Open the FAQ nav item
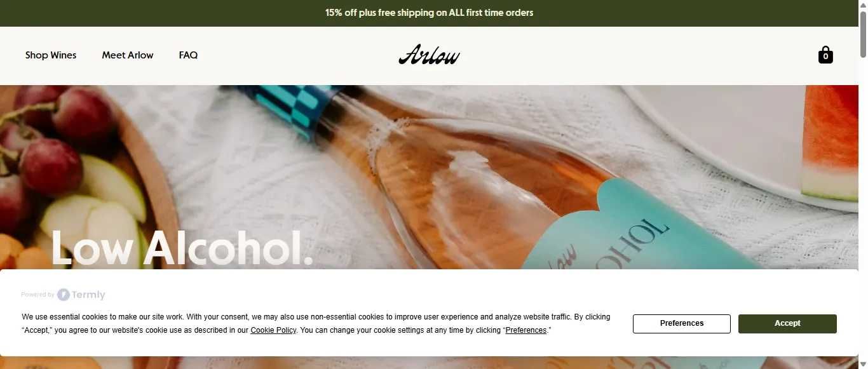Screen dimensions: 868x369 point(188,55)
